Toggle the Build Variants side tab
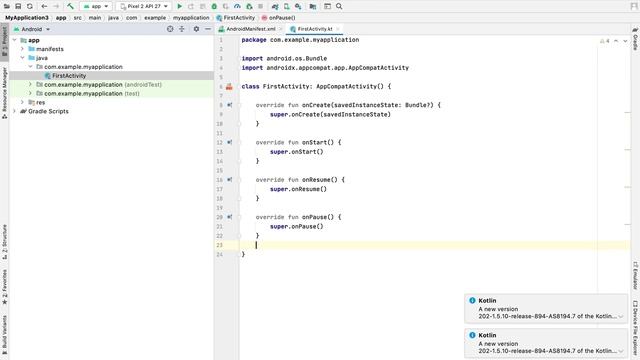 pyautogui.click(x=4, y=335)
